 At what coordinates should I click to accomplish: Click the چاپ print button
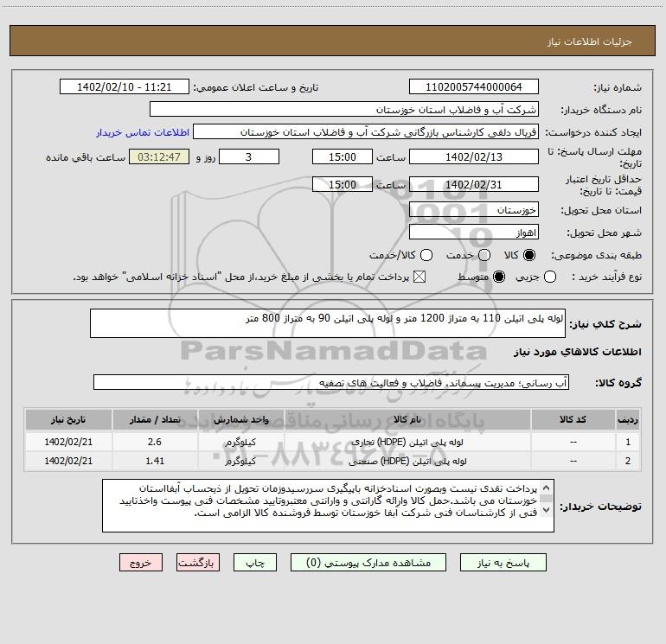click(x=255, y=563)
